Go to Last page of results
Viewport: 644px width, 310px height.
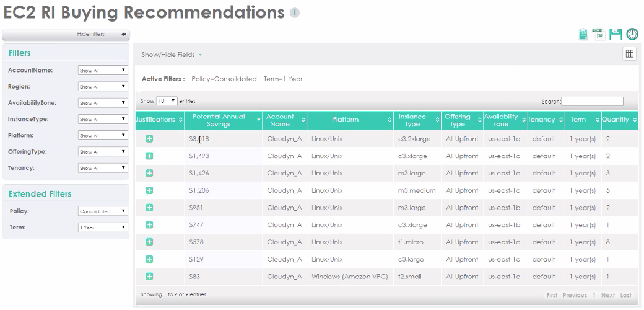(x=625, y=295)
